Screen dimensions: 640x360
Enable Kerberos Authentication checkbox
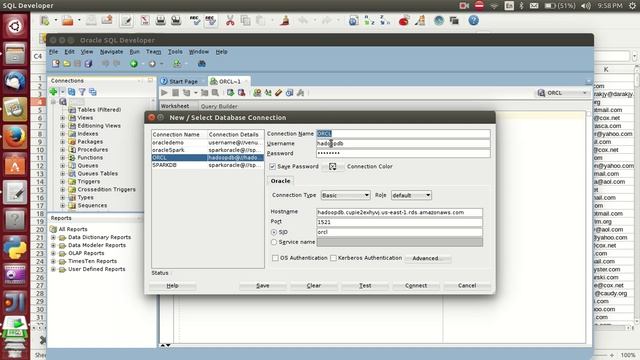(333, 258)
